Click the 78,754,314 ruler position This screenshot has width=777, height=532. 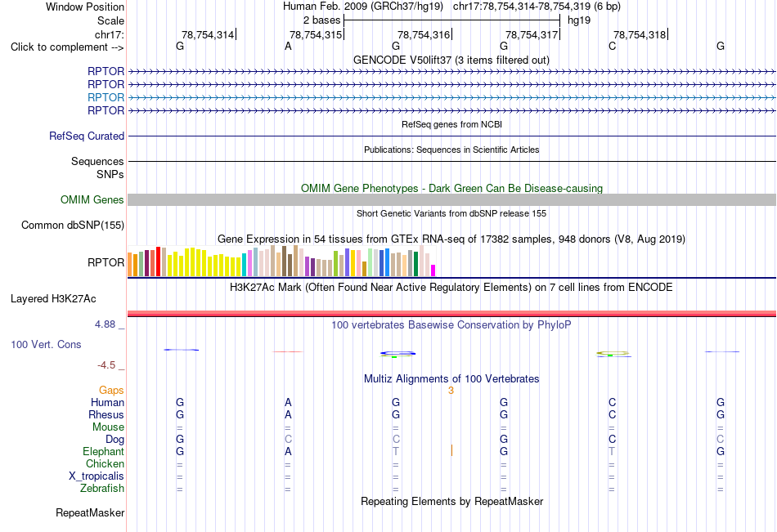tap(208, 34)
